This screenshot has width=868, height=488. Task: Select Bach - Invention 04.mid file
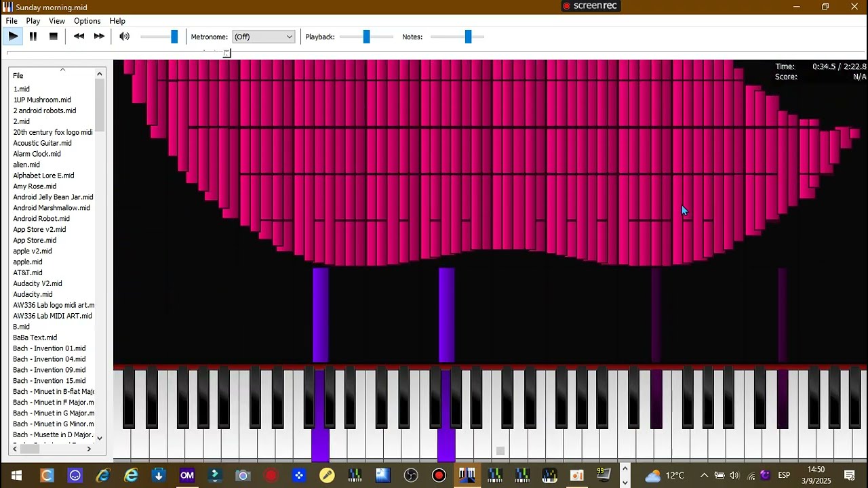point(49,359)
